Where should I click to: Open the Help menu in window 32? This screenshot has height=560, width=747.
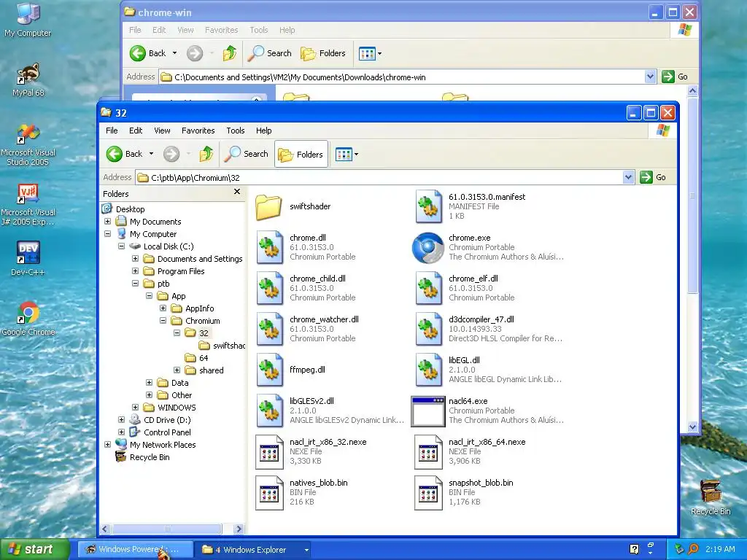coord(263,131)
